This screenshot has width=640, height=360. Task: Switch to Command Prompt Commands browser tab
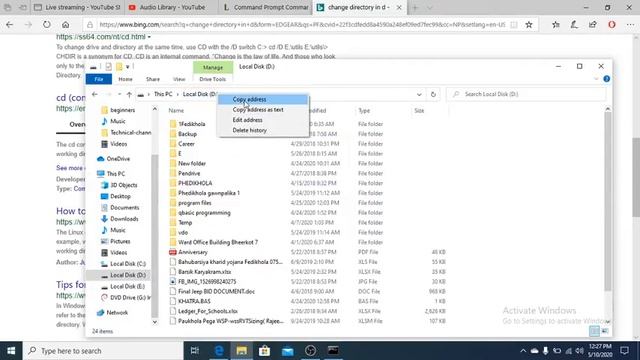coord(266,7)
